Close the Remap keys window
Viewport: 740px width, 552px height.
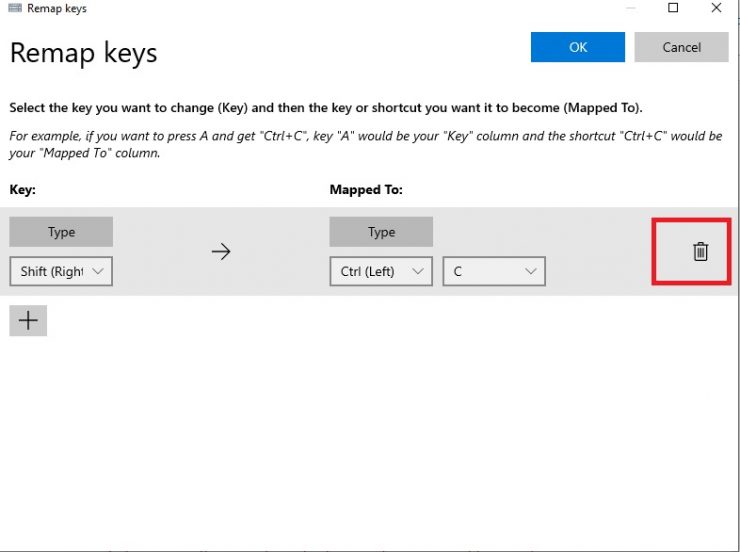click(716, 8)
